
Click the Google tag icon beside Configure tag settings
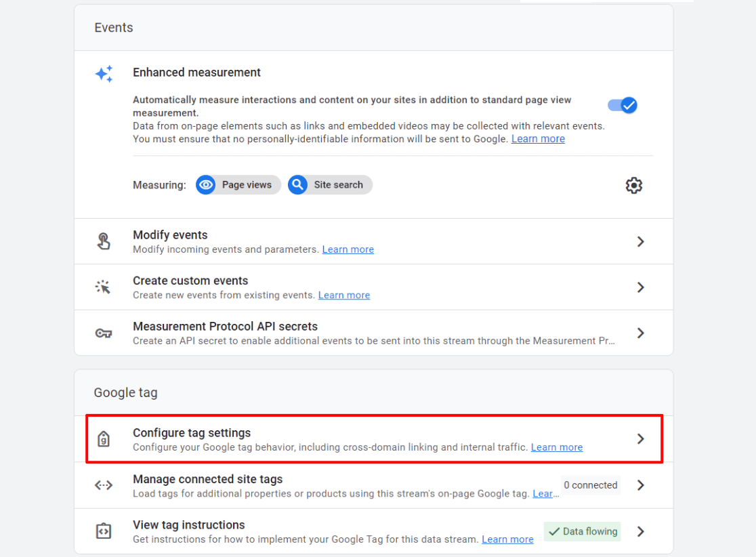104,438
